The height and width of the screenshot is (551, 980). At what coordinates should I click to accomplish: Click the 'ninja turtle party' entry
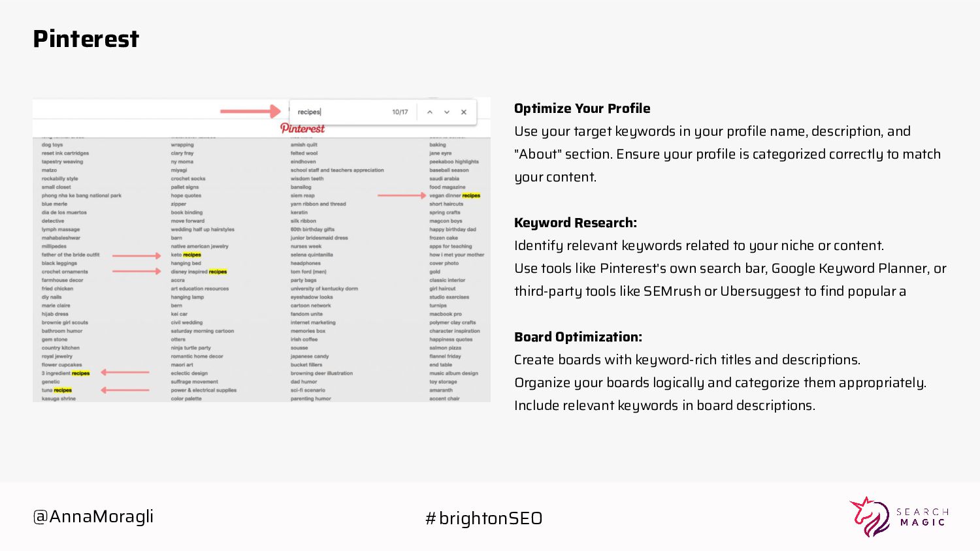tap(191, 348)
